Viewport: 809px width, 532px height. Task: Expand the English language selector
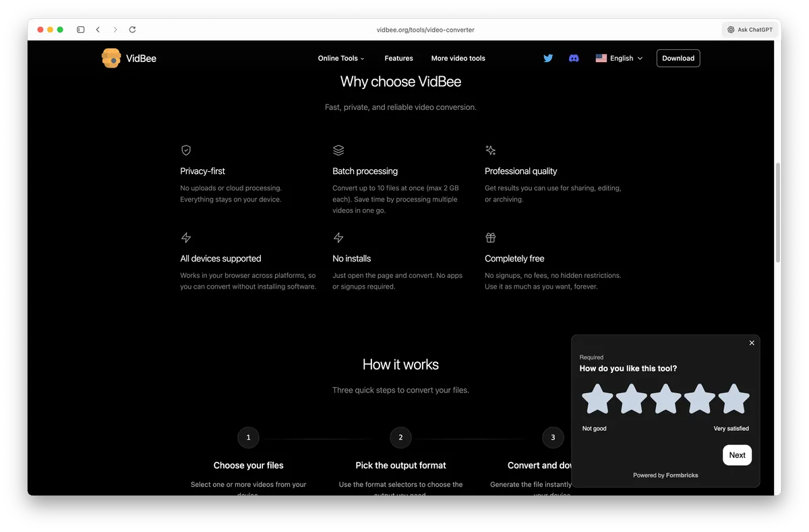(x=619, y=58)
